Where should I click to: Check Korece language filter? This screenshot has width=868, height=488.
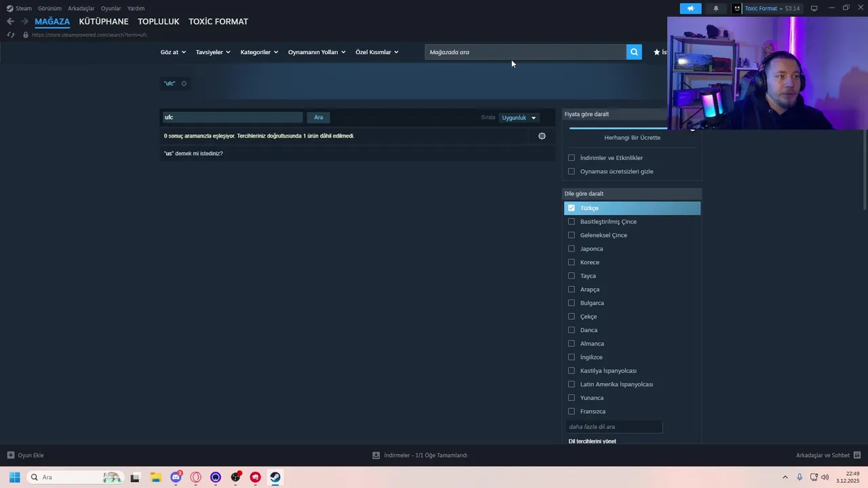pyautogui.click(x=571, y=262)
